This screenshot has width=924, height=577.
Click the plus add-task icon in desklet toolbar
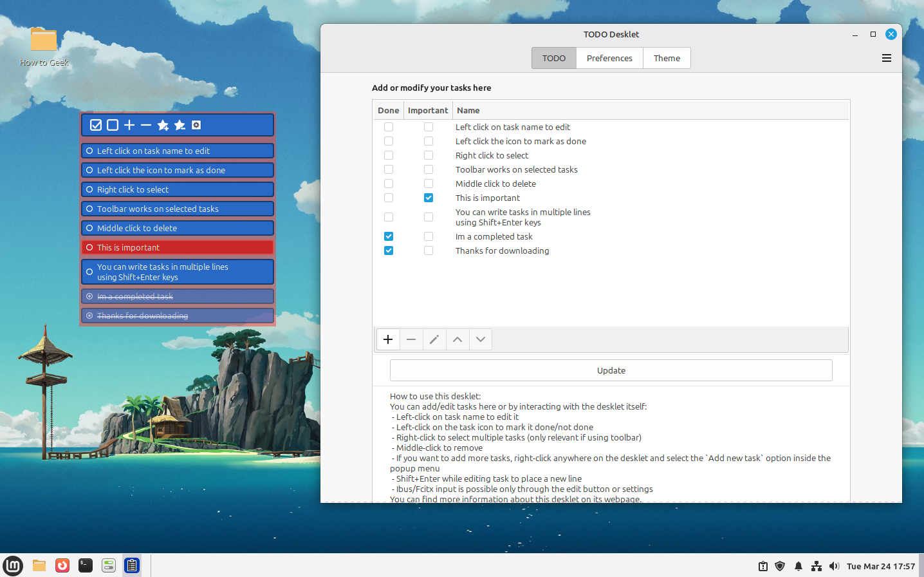pos(129,125)
